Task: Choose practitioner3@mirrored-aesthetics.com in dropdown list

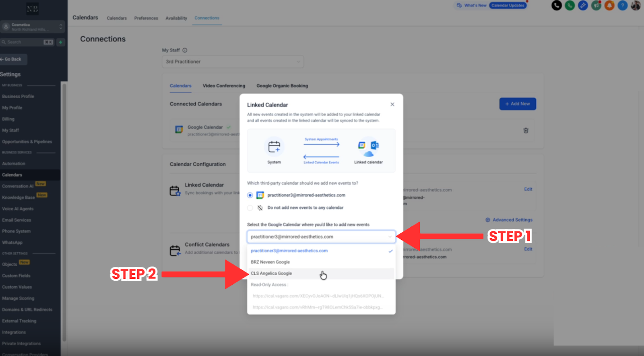Action: (321, 251)
